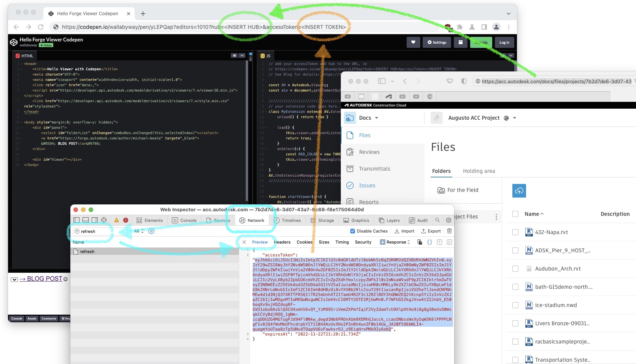Open the Web Inspector search magnifier
Screen dimensions: 636x364
pyautogui.click(x=437, y=220)
